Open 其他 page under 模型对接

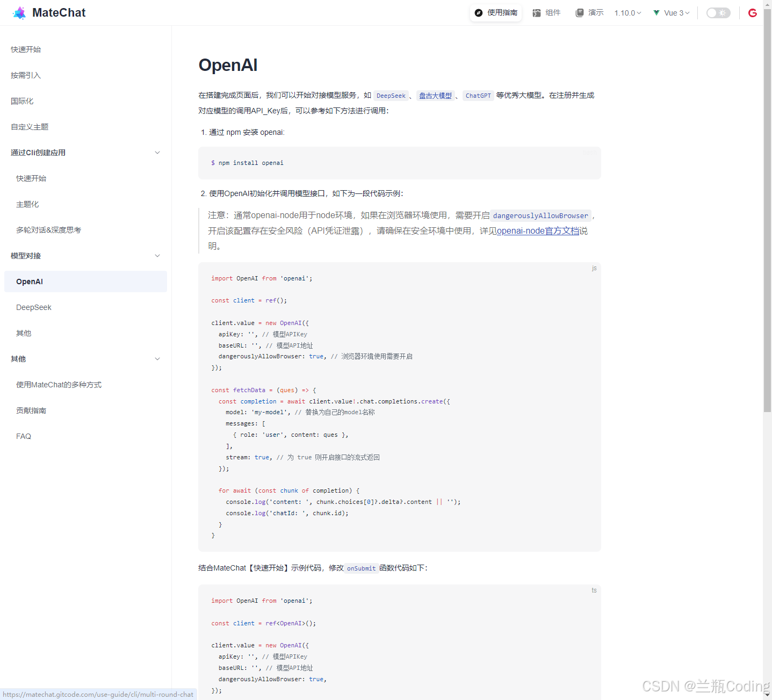24,333
